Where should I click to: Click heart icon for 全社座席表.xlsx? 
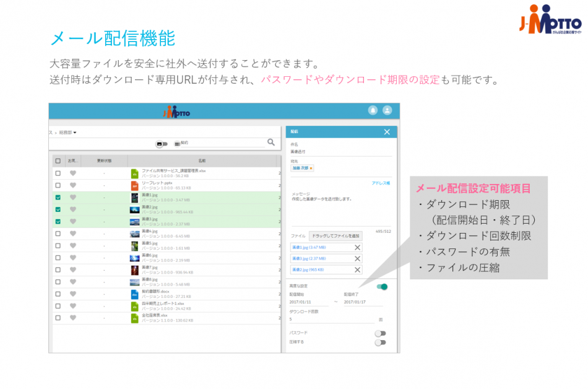click(x=73, y=318)
